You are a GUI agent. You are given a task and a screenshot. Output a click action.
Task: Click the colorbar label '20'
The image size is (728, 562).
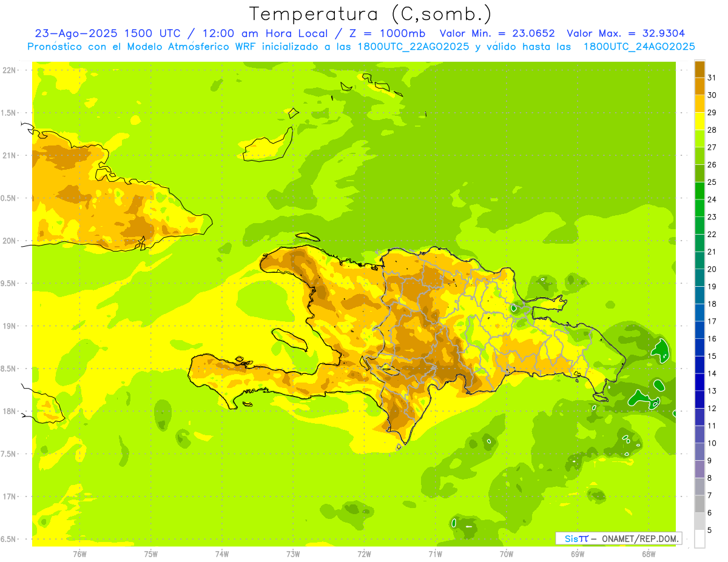[712, 269]
